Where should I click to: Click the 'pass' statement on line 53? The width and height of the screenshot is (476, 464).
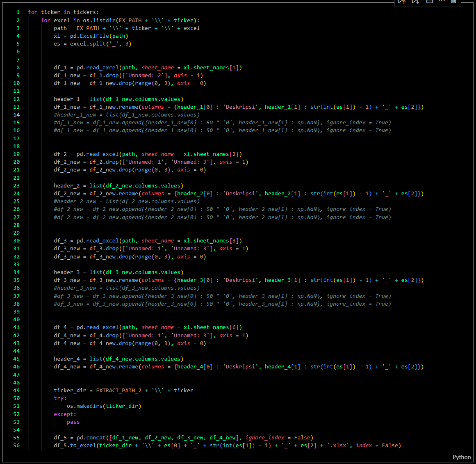[73, 422]
